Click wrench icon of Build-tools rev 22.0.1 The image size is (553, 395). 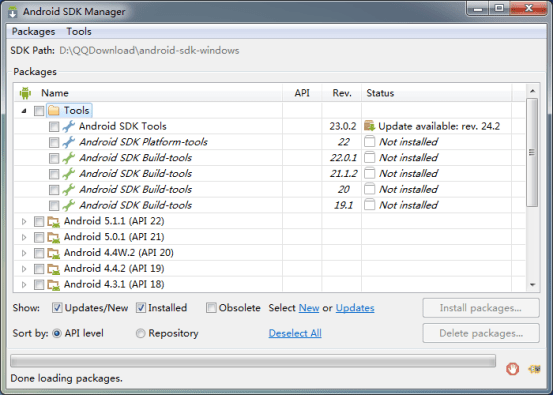click(x=68, y=158)
